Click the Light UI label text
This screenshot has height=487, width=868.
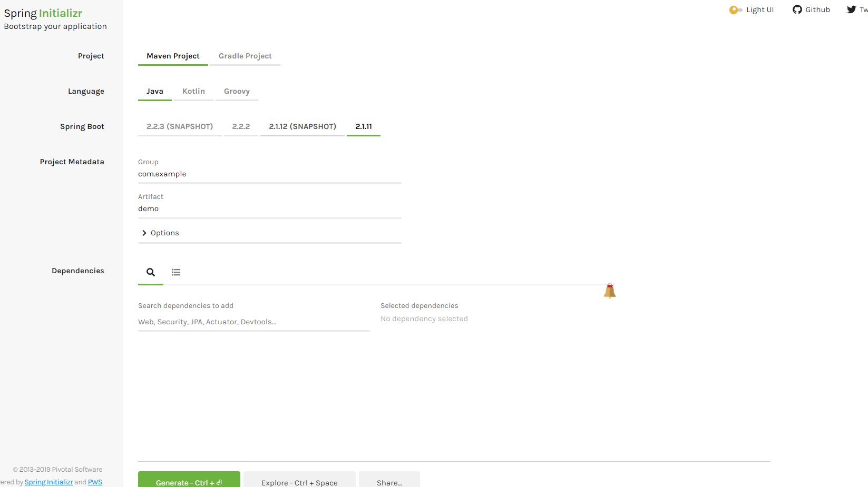coord(760,9)
